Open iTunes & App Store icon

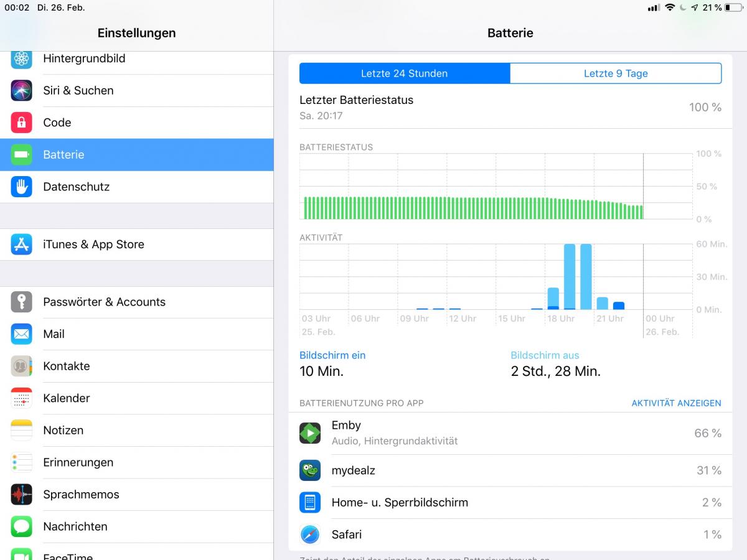(x=21, y=245)
